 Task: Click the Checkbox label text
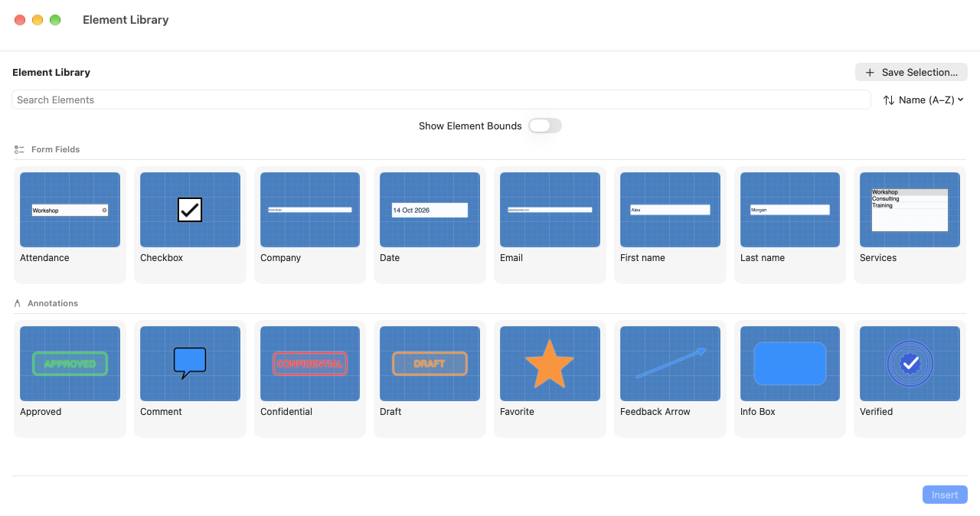(162, 258)
